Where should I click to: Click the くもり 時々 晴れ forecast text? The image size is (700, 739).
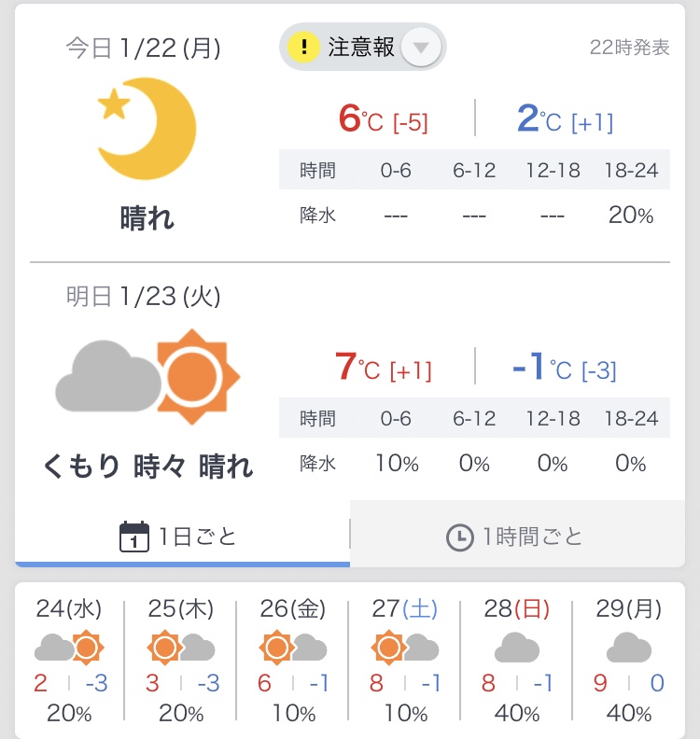pos(148,465)
